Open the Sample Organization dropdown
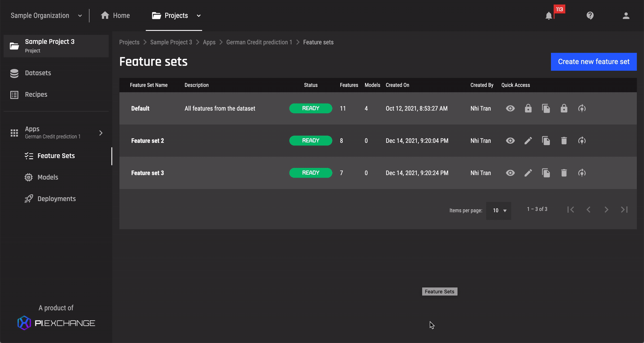Image resolution: width=644 pixels, height=343 pixels. (x=46, y=16)
